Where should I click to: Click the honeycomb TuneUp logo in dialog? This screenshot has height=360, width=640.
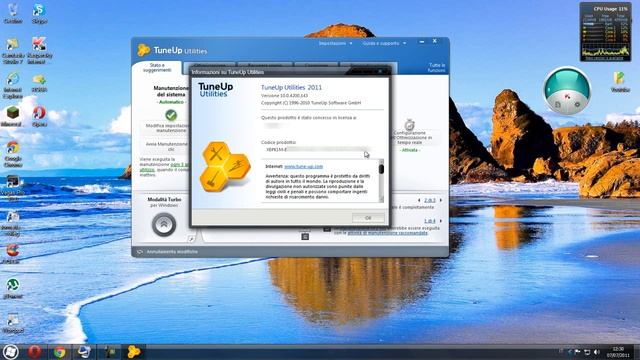pos(225,167)
